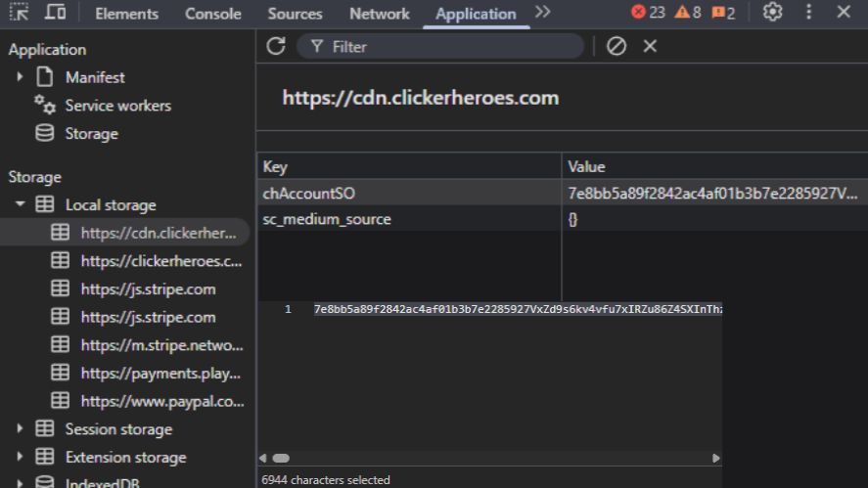Expand the Session storage arrow
The image size is (868, 488).
[20, 428]
